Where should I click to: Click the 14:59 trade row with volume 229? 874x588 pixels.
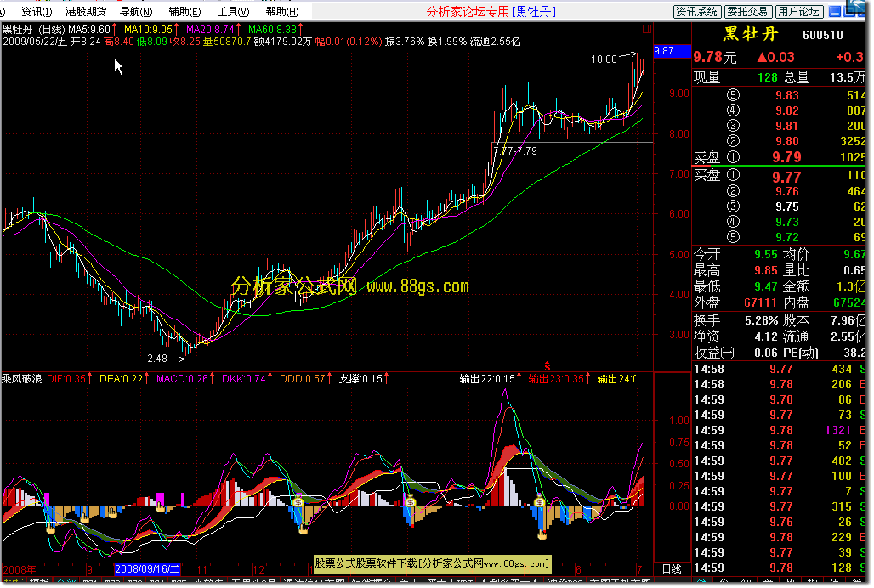780,538
